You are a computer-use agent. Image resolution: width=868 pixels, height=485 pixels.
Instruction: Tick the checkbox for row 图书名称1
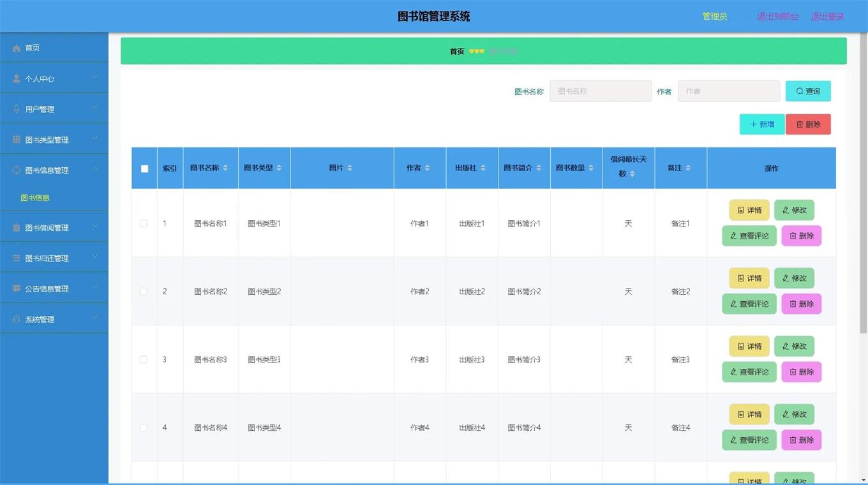144,223
